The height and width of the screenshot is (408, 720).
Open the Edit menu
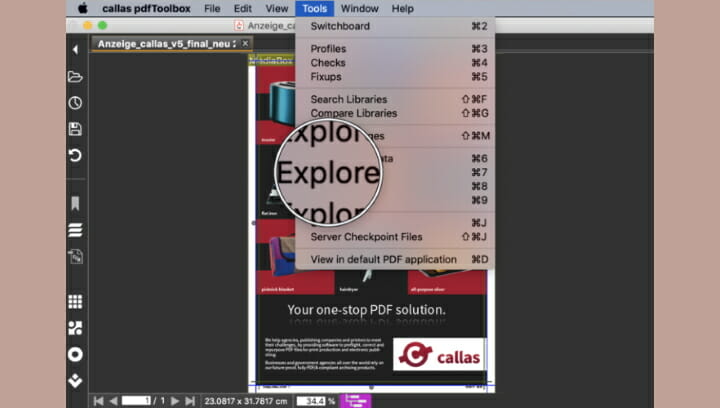click(x=242, y=8)
